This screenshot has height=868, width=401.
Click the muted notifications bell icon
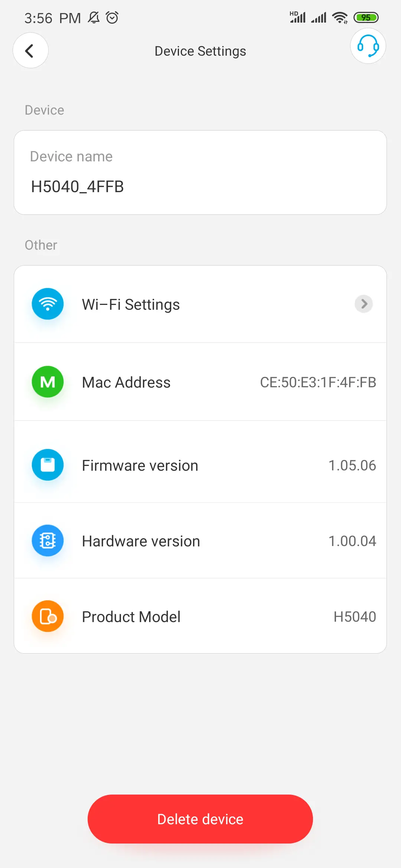tap(94, 17)
